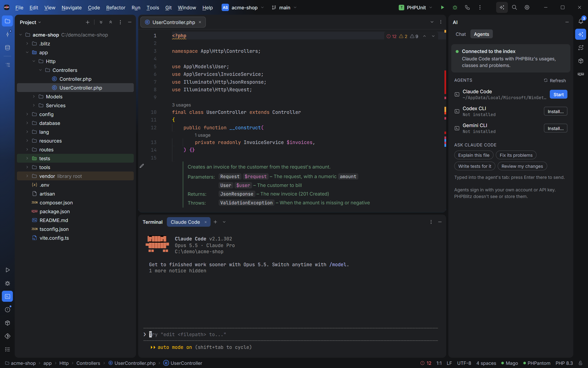Expand all with the Project panel double-chevron icon
The height and width of the screenshot is (368, 588).
click(x=101, y=22)
